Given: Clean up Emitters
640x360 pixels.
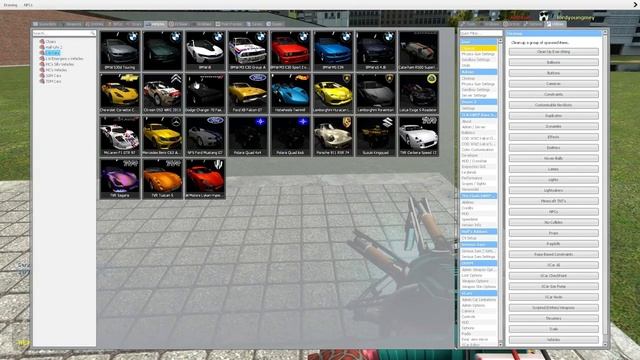Looking at the screenshot, I should [x=553, y=148].
